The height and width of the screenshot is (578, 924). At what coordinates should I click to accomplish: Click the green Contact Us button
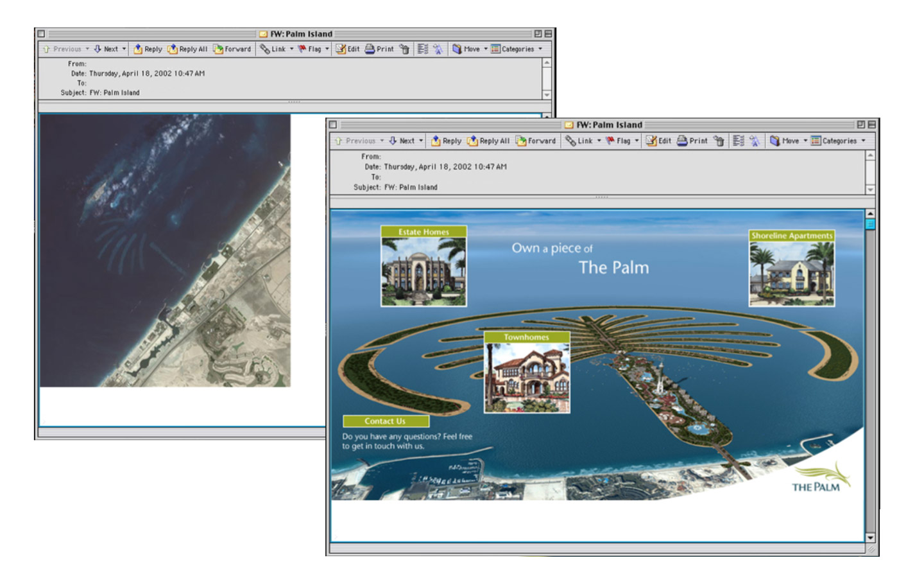pyautogui.click(x=385, y=421)
